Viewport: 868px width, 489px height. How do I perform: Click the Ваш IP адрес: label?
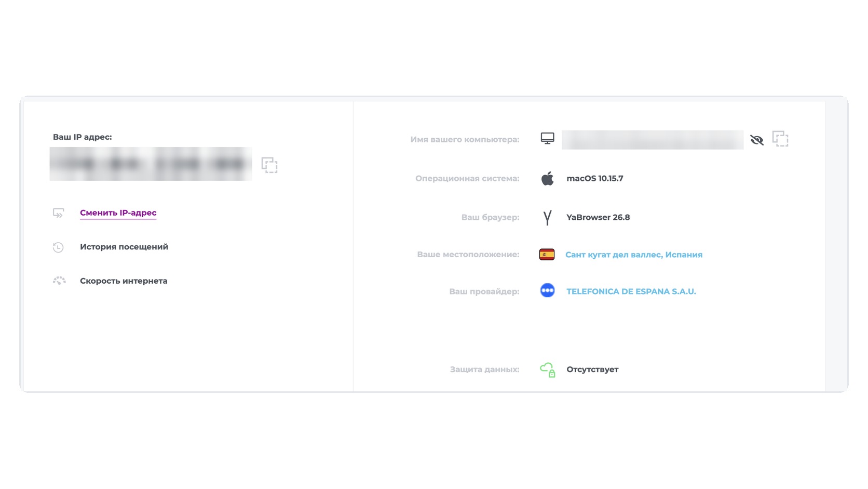[83, 137]
